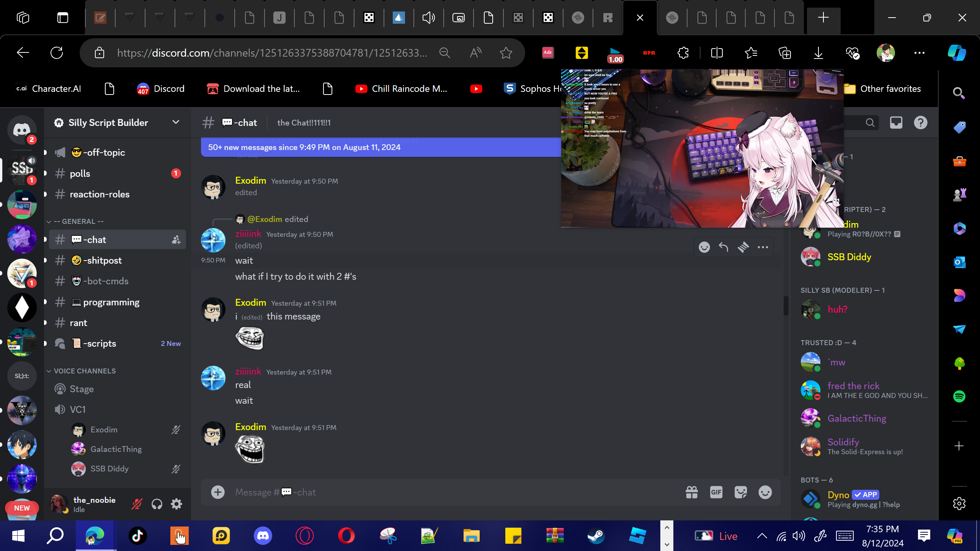Click the reply arrow on hovered message
This screenshot has width=980, height=551.
(x=723, y=247)
